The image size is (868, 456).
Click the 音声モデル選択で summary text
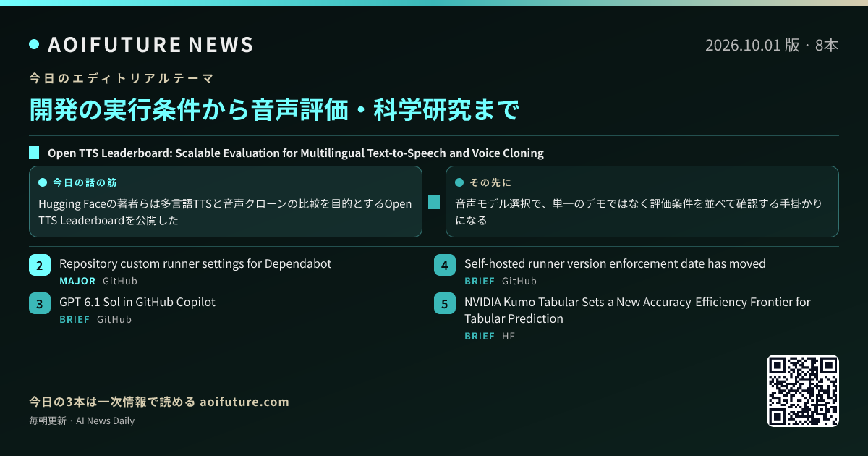coord(639,212)
